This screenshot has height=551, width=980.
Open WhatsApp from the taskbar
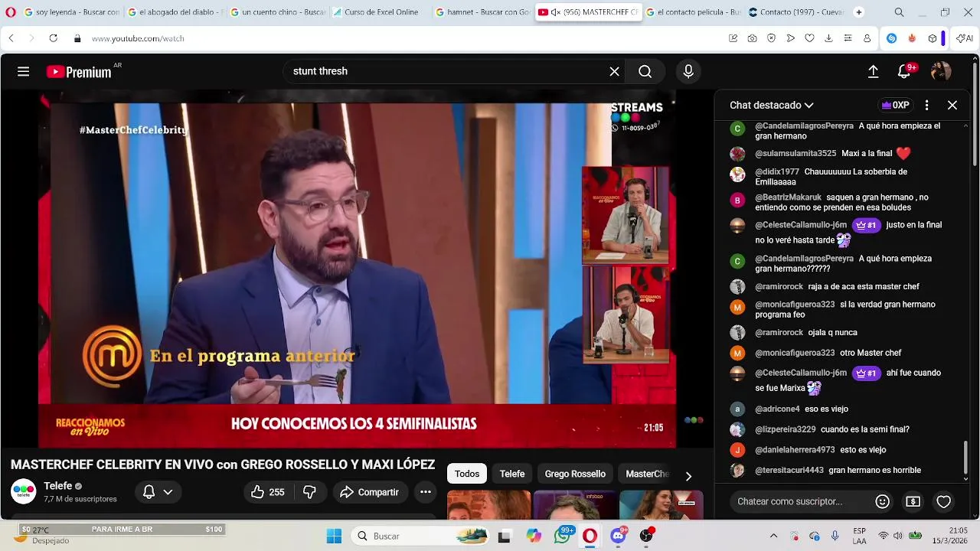click(x=563, y=536)
